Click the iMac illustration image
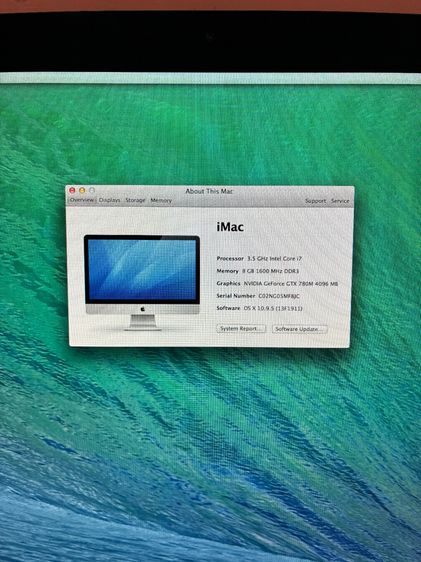Image resolution: width=421 pixels, height=562 pixels. pyautogui.click(x=142, y=282)
